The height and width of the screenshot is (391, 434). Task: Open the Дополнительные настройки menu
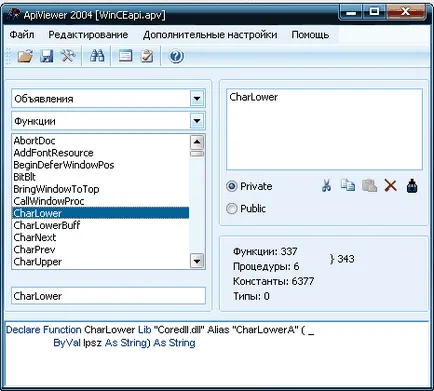(x=210, y=35)
